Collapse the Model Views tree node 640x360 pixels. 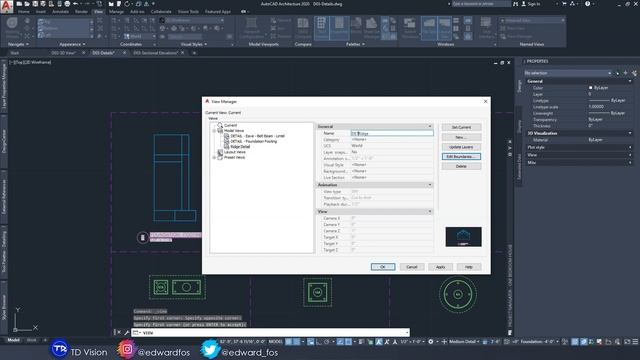click(214, 131)
